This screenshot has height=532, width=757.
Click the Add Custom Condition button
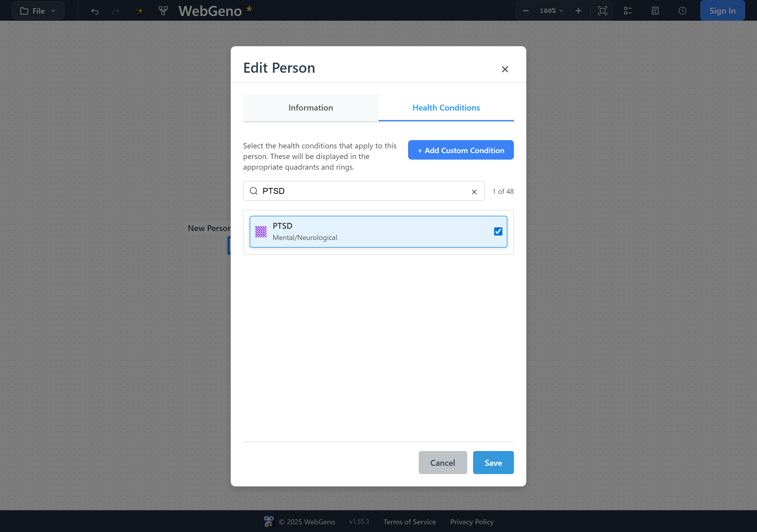461,150
